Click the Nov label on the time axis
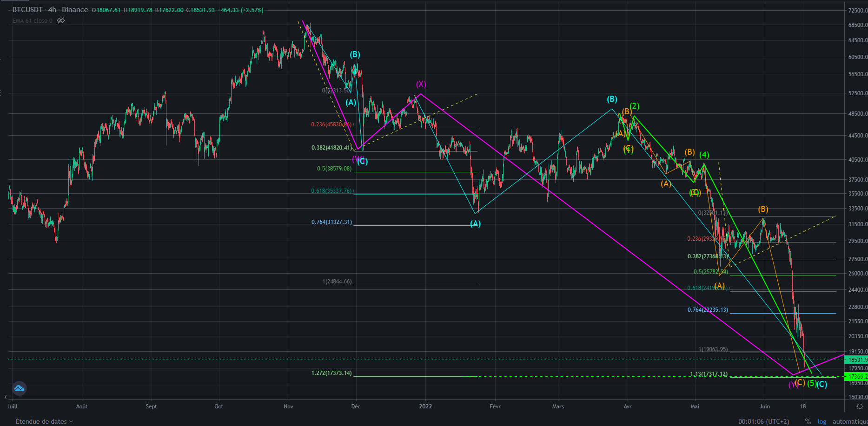Image resolution: width=868 pixels, height=426 pixels. pyautogui.click(x=288, y=406)
